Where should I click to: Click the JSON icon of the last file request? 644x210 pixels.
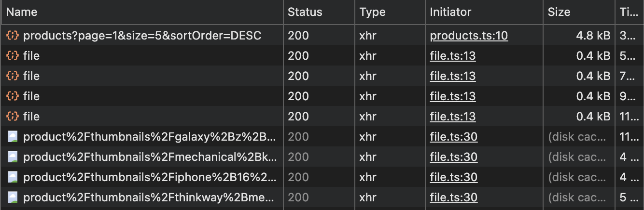13,117
